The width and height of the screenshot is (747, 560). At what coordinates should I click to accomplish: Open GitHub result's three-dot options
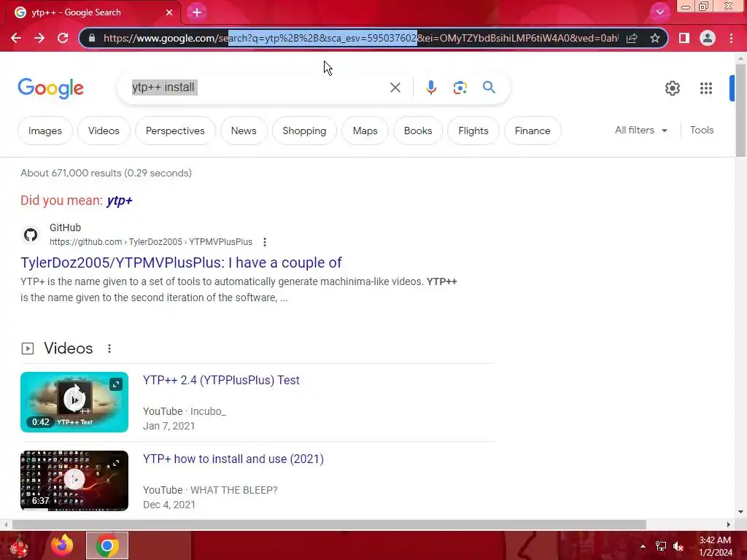pyautogui.click(x=264, y=242)
